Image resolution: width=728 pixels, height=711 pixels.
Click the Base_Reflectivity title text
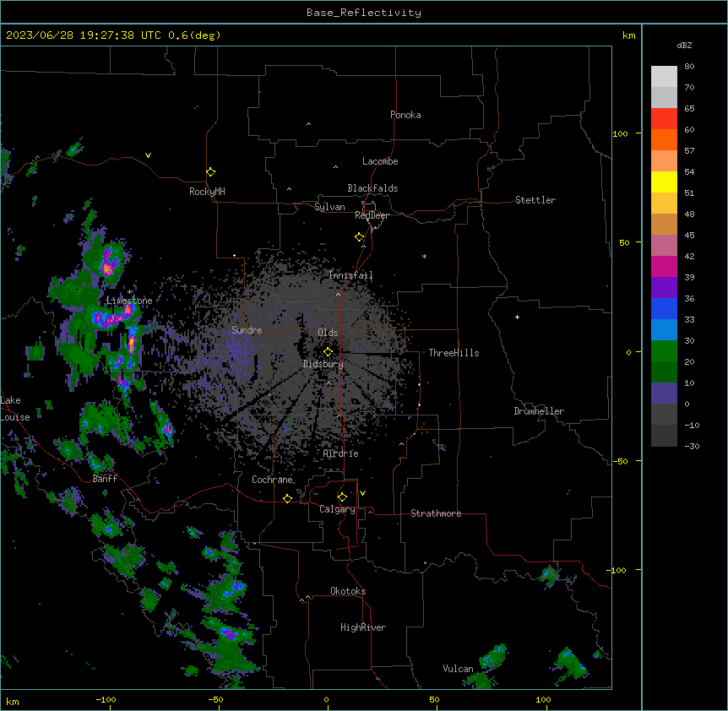click(x=364, y=13)
